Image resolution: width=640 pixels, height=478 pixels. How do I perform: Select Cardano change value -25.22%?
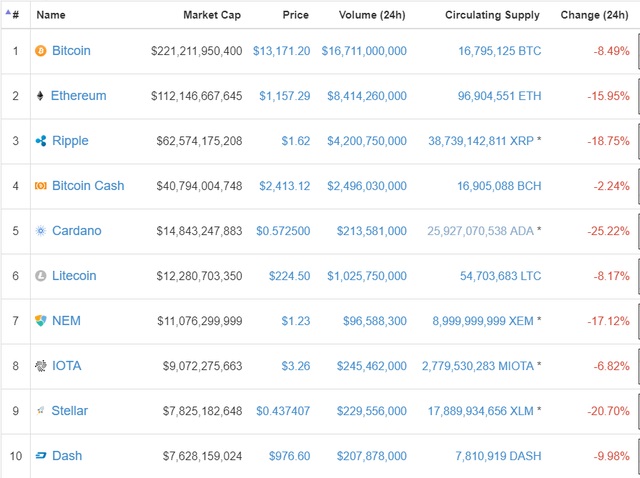[x=609, y=231]
